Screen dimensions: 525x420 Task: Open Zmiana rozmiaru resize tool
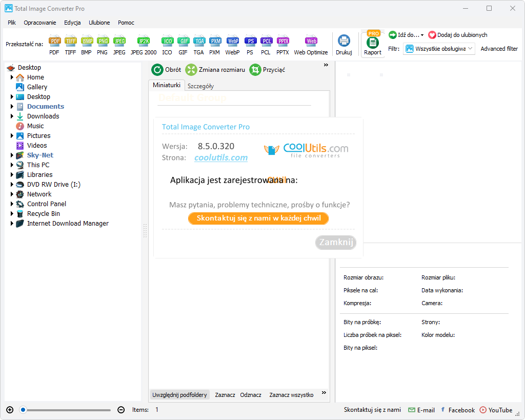[x=215, y=70]
